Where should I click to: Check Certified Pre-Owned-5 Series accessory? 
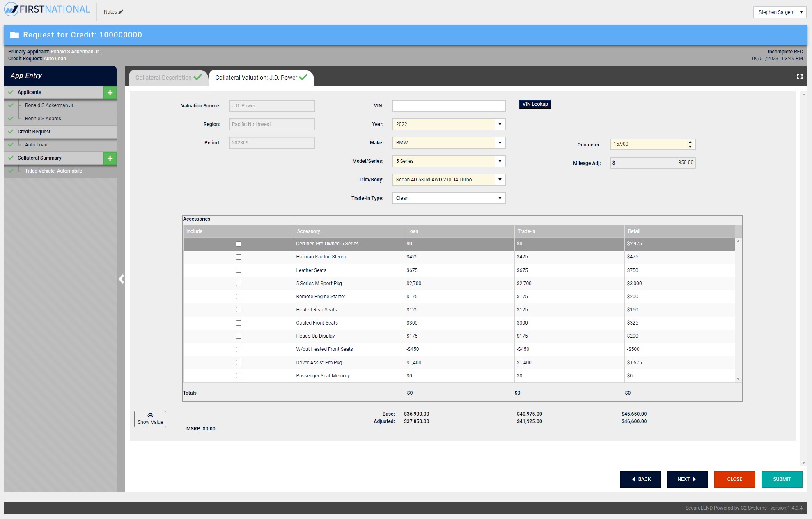[x=239, y=244]
